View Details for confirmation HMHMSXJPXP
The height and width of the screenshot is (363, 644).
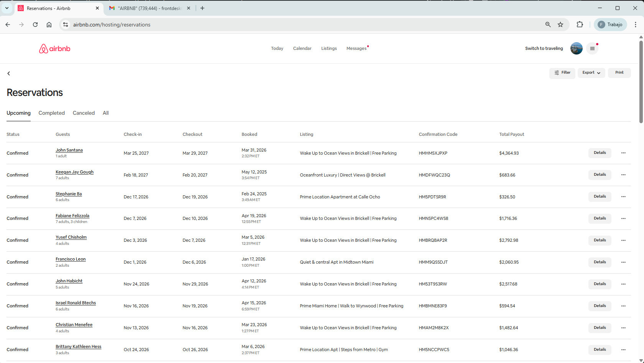pyautogui.click(x=600, y=153)
